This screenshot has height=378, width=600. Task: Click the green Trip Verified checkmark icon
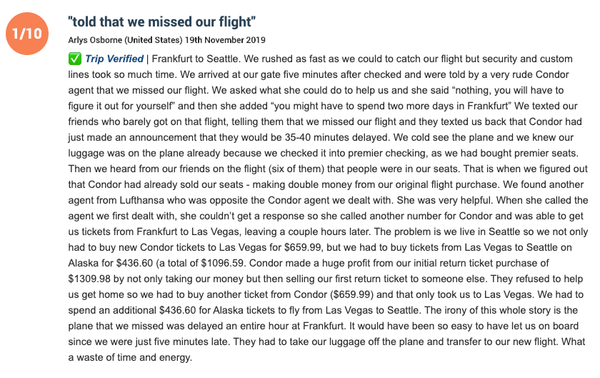coord(75,59)
